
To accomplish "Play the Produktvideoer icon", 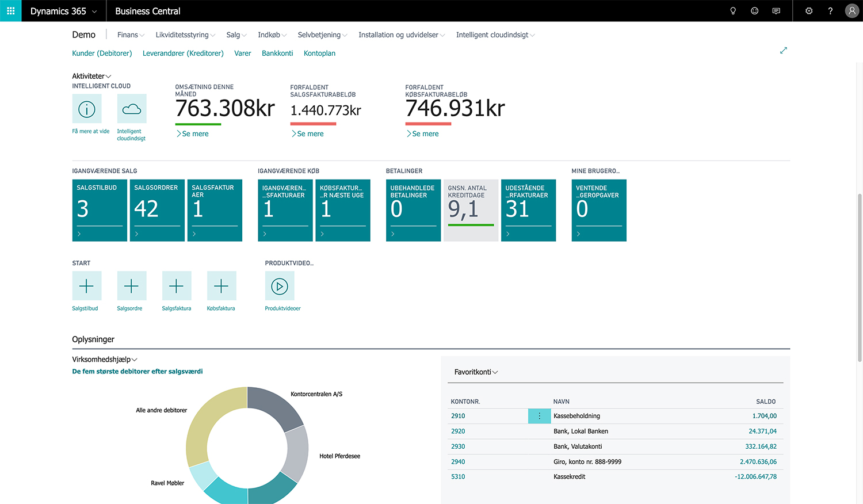I will 280,286.
